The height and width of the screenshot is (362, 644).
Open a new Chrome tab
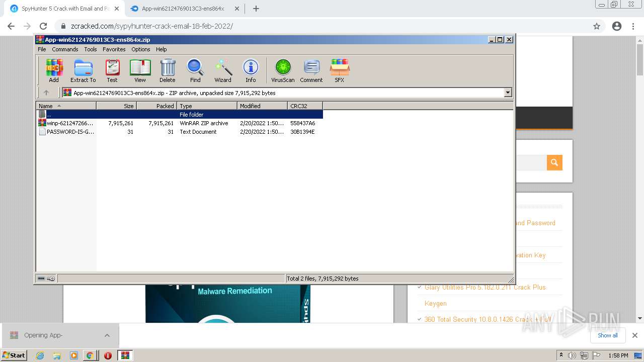[x=256, y=9]
